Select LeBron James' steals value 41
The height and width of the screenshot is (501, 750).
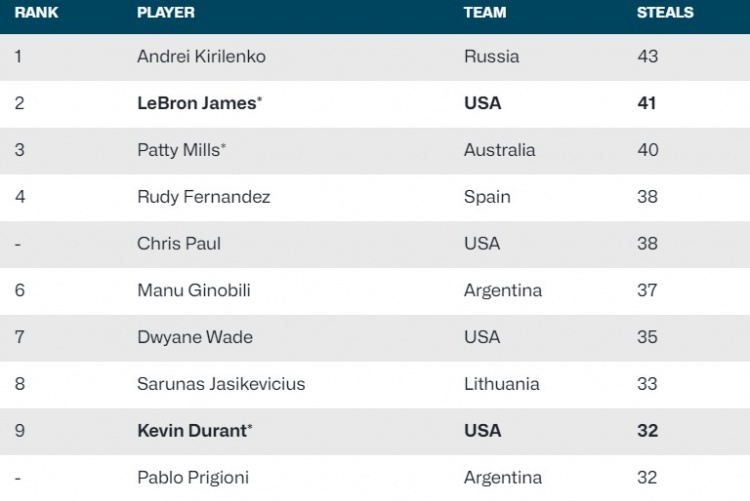tap(647, 103)
